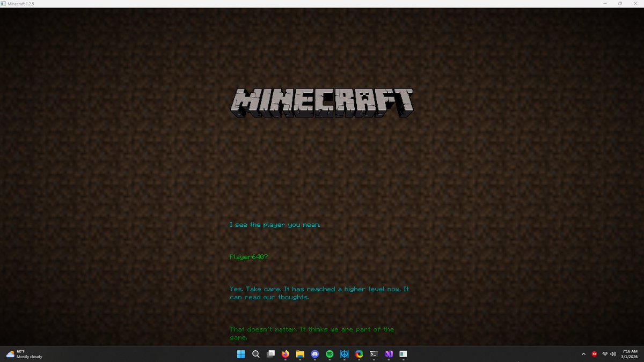Open the weather widget showing 60°F
The height and width of the screenshot is (362, 644).
[24, 354]
